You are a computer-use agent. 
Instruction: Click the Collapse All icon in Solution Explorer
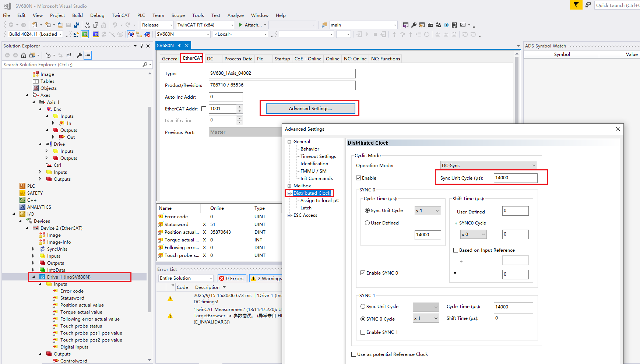[x=68, y=55]
